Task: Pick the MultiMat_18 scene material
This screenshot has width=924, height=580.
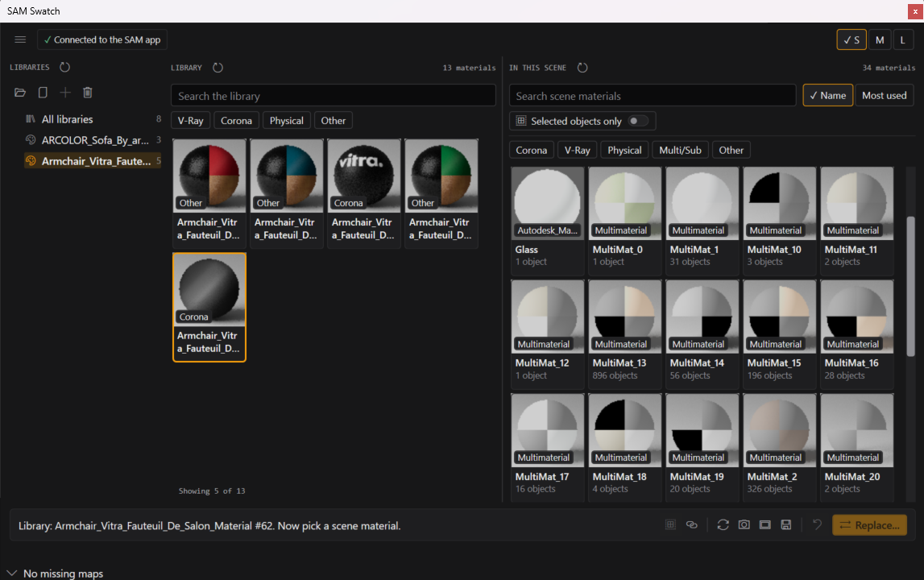Action: pyautogui.click(x=624, y=447)
